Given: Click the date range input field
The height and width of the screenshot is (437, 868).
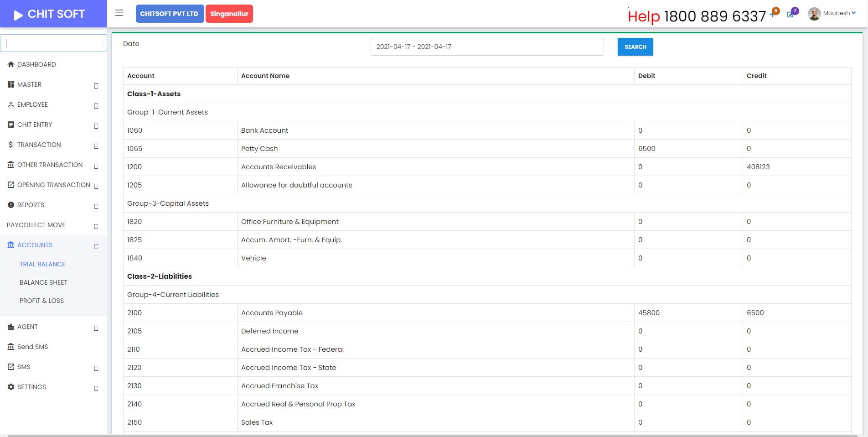Looking at the screenshot, I should click(x=486, y=47).
